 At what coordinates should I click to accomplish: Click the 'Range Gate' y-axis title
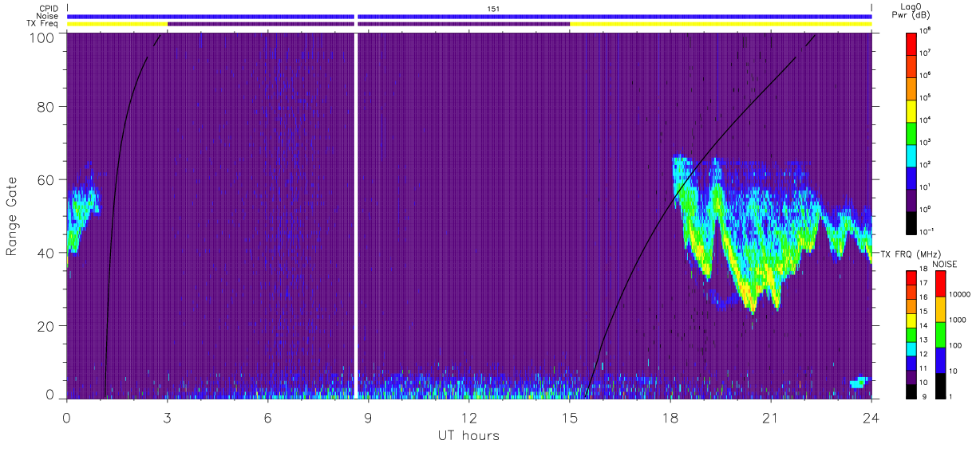point(11,217)
